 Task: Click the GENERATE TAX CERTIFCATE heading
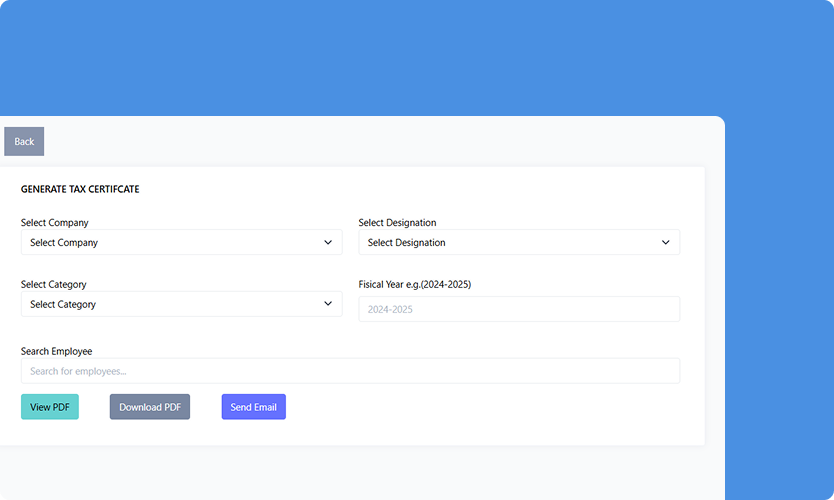click(x=80, y=189)
